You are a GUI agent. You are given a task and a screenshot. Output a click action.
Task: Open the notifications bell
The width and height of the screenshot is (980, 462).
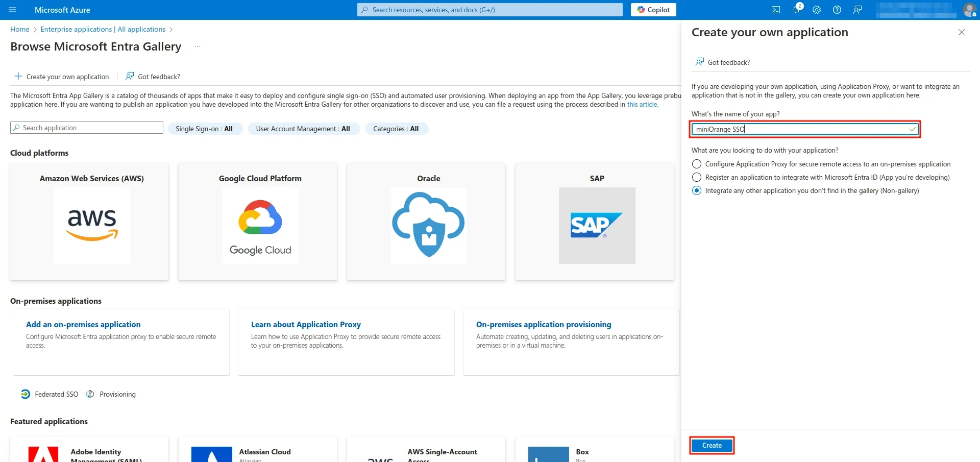796,10
